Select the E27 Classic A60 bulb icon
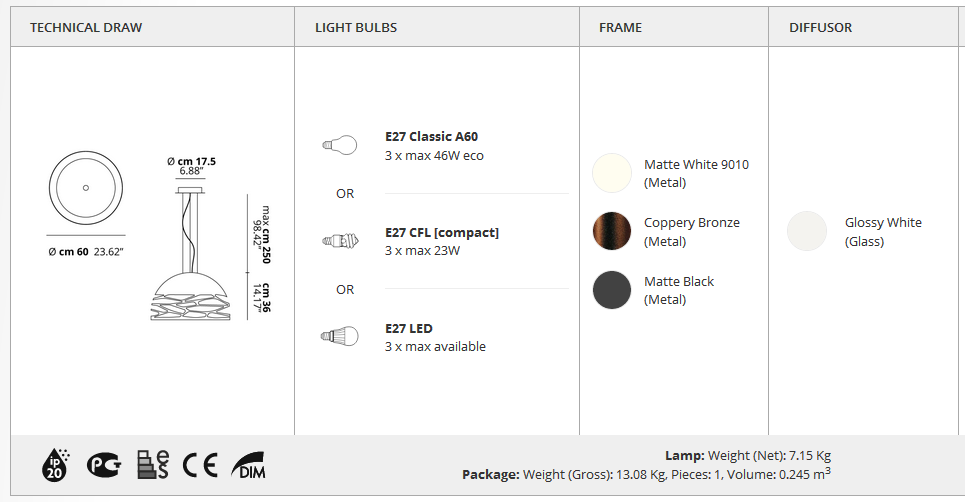The image size is (965, 502). click(x=340, y=145)
